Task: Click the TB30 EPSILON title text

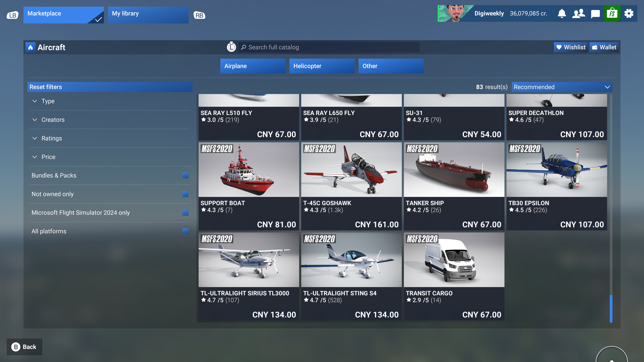Action: [529, 203]
